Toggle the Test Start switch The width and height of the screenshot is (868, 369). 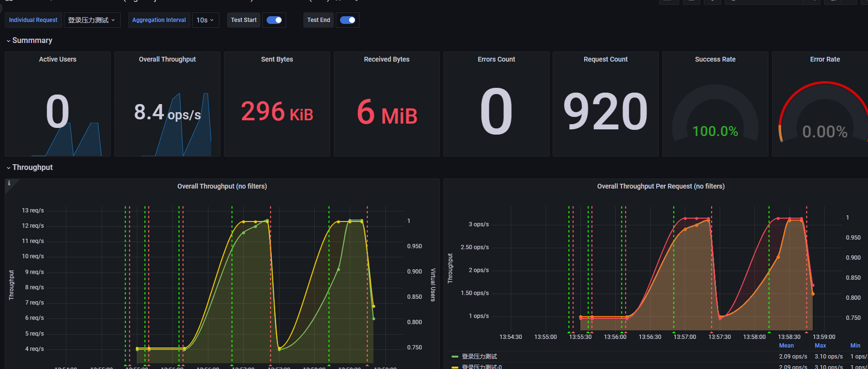point(274,20)
